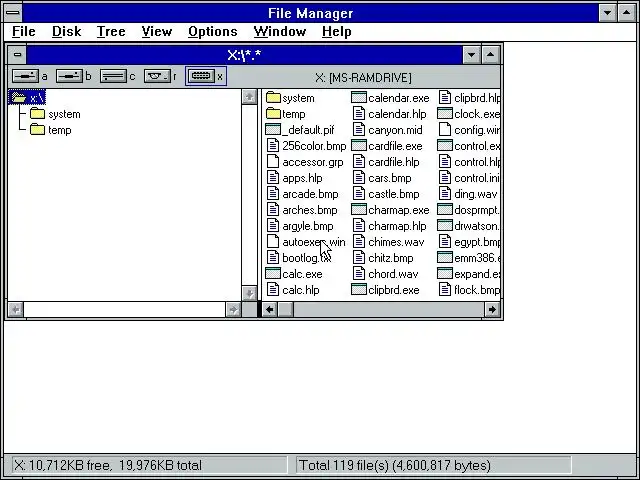The height and width of the screenshot is (480, 640).
Task: Select dosprmpt program icon
Action: (445, 209)
